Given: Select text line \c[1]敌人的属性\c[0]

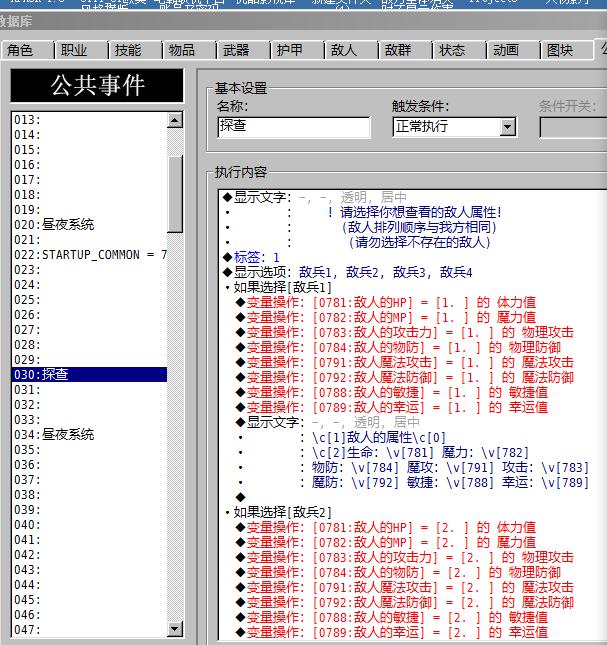Looking at the screenshot, I should tap(379, 437).
